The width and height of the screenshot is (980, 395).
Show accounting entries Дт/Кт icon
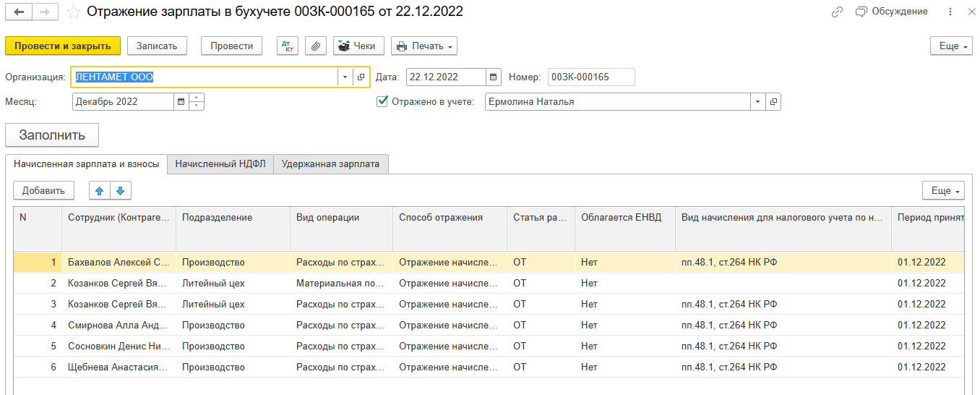(x=288, y=46)
